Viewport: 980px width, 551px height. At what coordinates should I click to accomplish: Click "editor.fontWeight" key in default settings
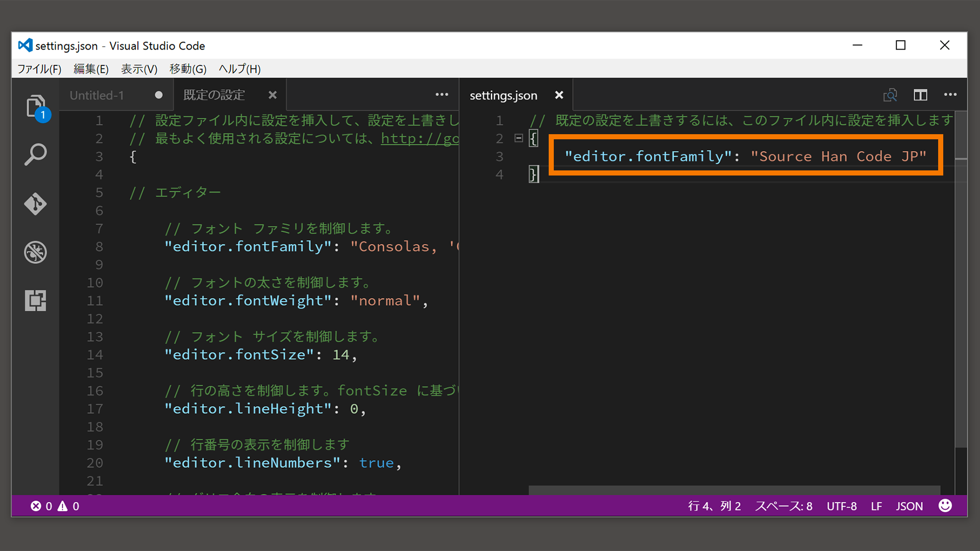point(248,300)
